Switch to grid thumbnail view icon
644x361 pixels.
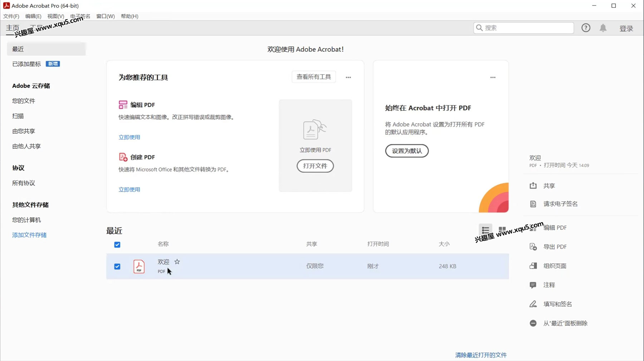point(502,230)
